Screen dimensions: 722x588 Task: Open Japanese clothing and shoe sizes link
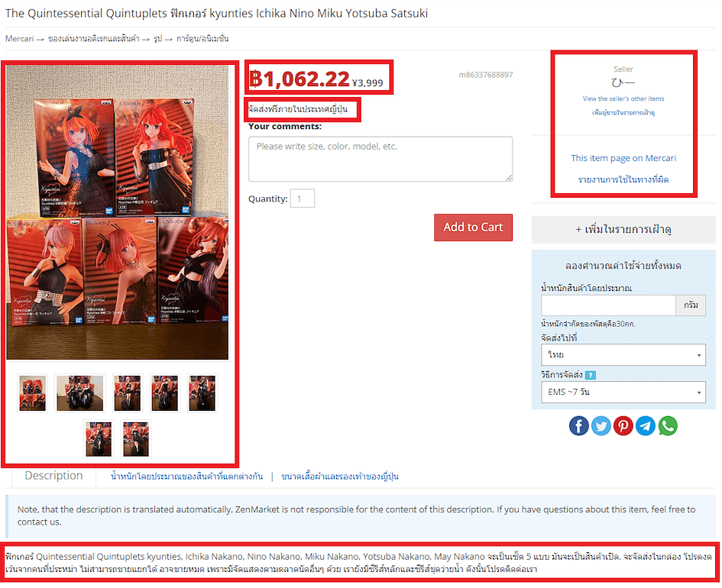(340, 477)
